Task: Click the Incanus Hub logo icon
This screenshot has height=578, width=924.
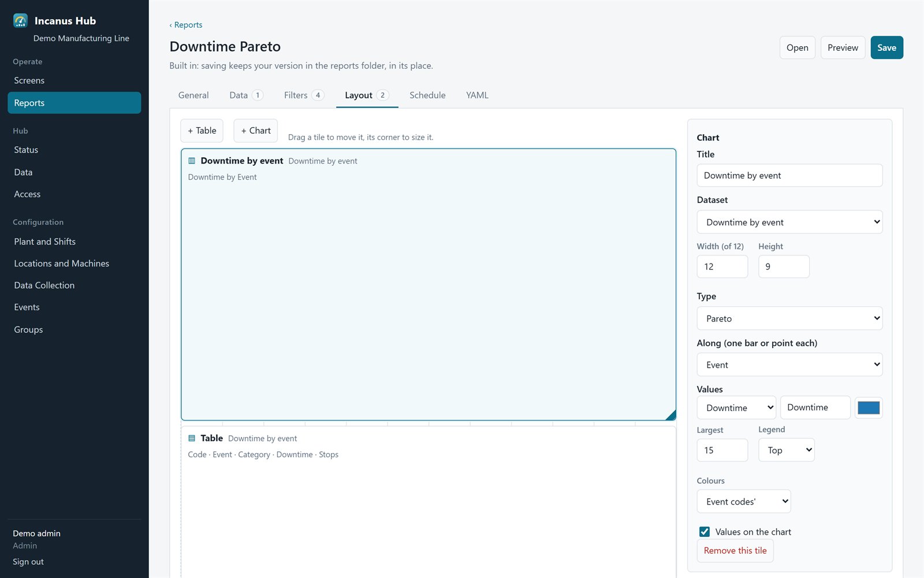Action: pyautogui.click(x=20, y=21)
